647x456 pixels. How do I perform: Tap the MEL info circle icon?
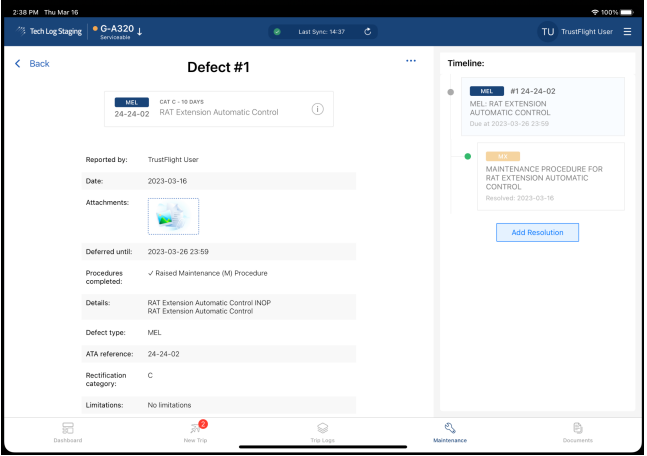318,109
